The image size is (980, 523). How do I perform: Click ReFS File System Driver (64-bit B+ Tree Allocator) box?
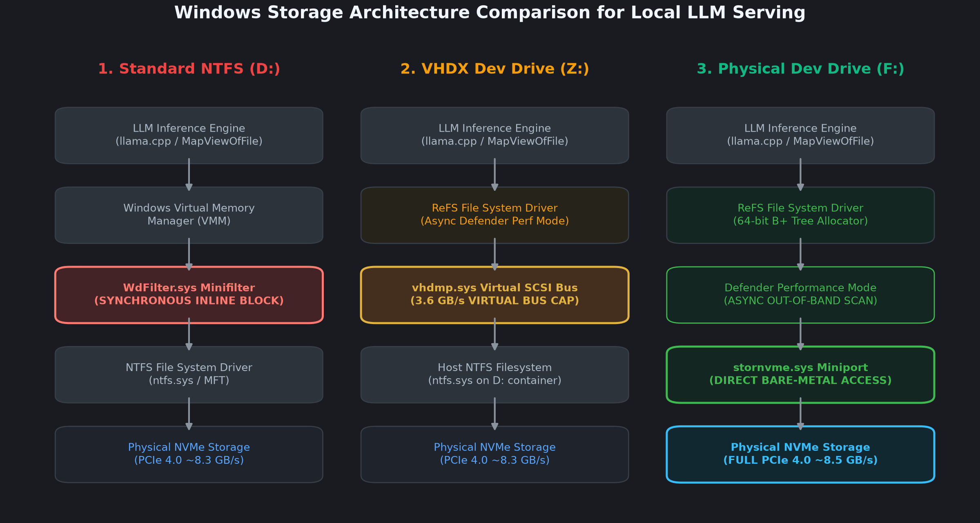(800, 215)
